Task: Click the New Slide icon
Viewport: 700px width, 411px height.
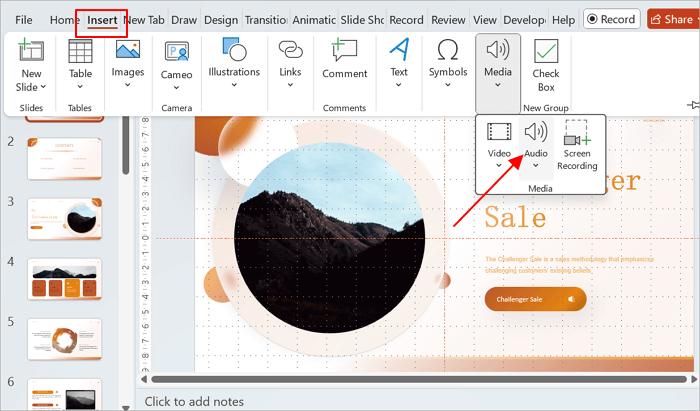Action: [x=31, y=52]
